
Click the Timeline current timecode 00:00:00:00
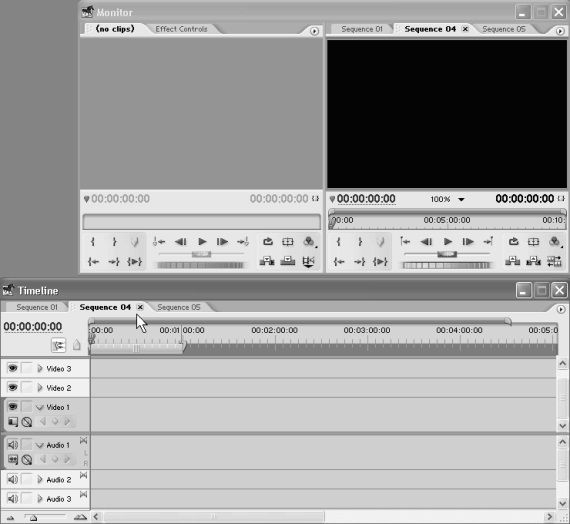33,327
